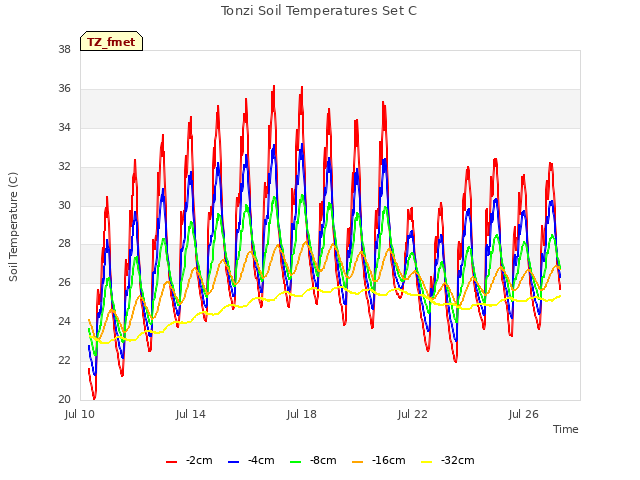Toggle the -2cm legend label
640x480 pixels.
[199, 460]
